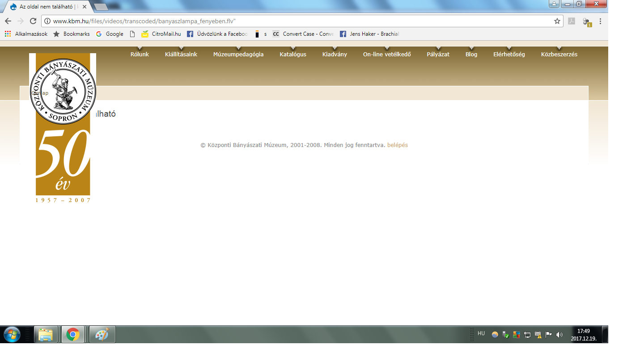Open the volume speaker tray icon
The image size is (644, 345).
[559, 334]
